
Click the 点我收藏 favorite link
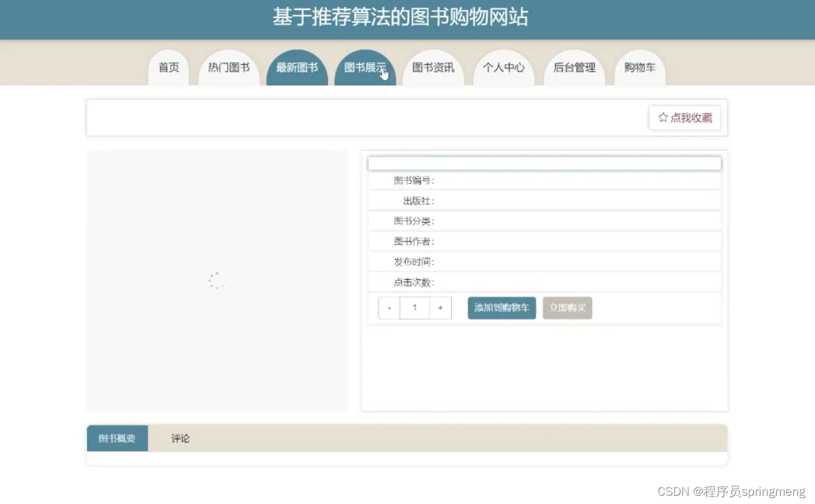click(x=691, y=117)
